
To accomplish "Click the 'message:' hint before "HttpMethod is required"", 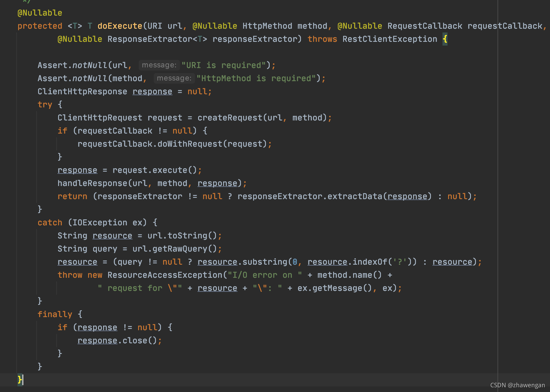I will click(x=174, y=78).
